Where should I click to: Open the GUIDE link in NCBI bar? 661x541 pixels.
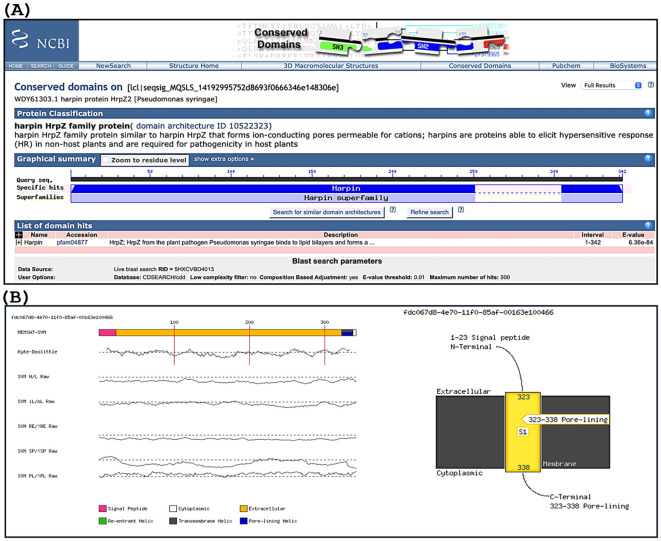pos(66,66)
